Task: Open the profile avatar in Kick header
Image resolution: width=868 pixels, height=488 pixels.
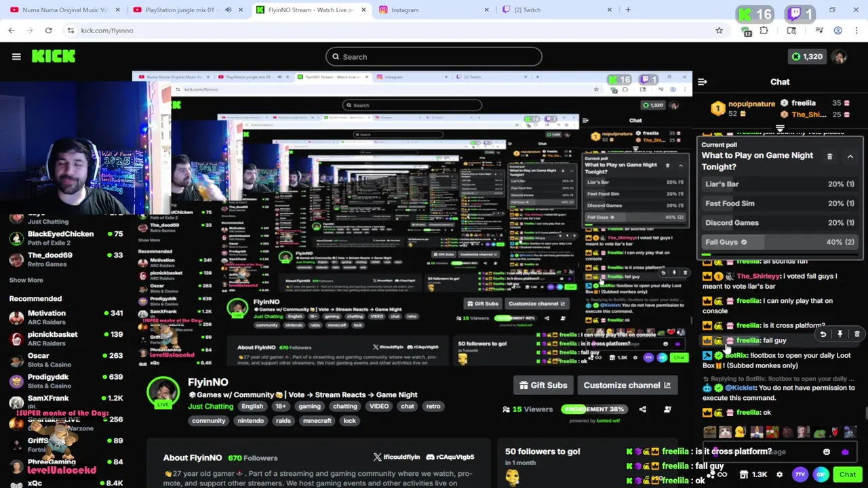Action: click(840, 57)
